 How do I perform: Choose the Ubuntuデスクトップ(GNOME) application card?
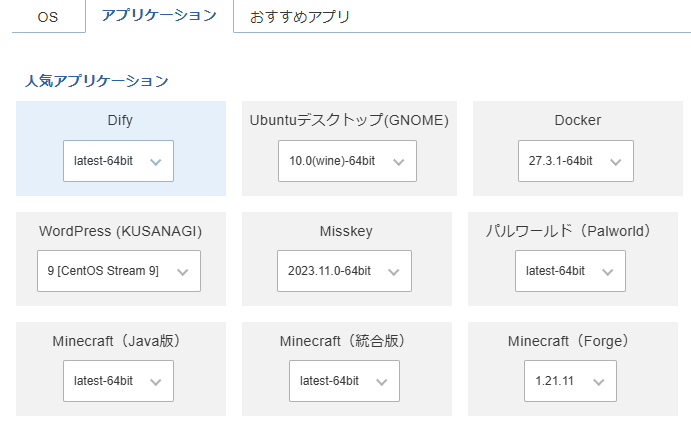(349, 120)
